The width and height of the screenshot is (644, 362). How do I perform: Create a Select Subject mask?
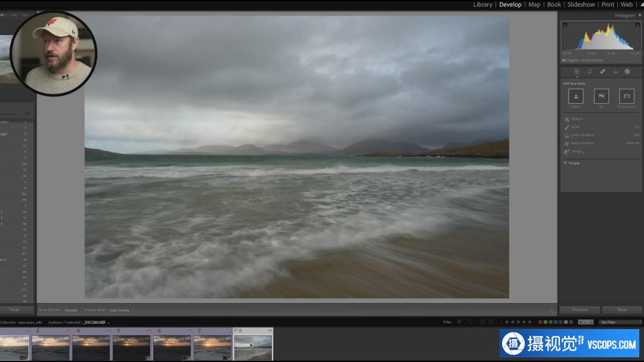tap(576, 96)
